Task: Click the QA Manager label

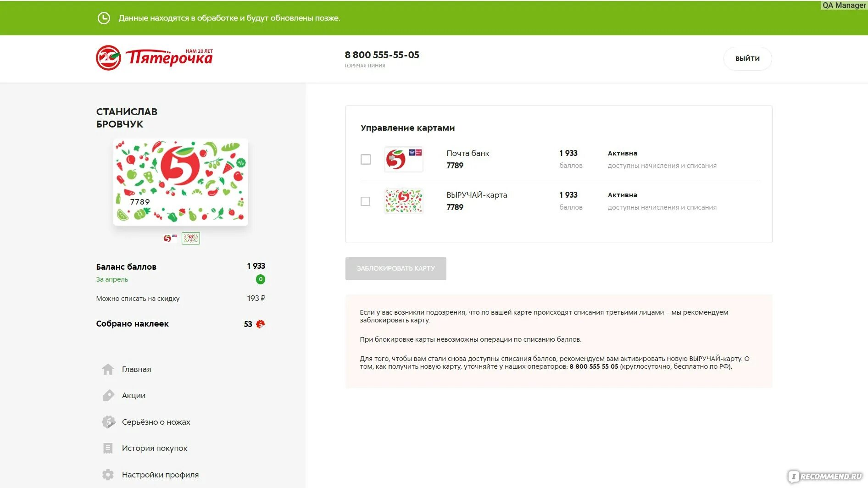Action: tap(844, 5)
